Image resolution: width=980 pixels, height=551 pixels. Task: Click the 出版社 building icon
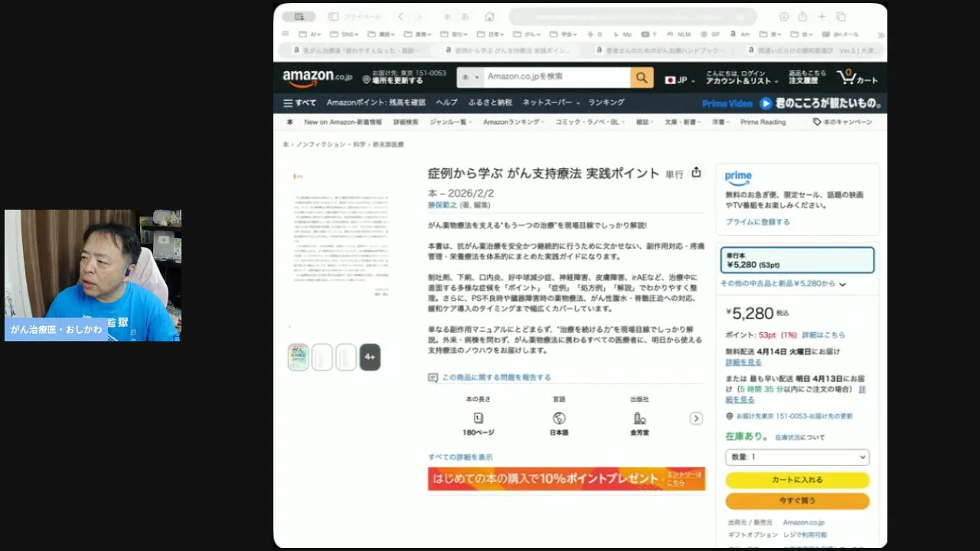coord(639,418)
